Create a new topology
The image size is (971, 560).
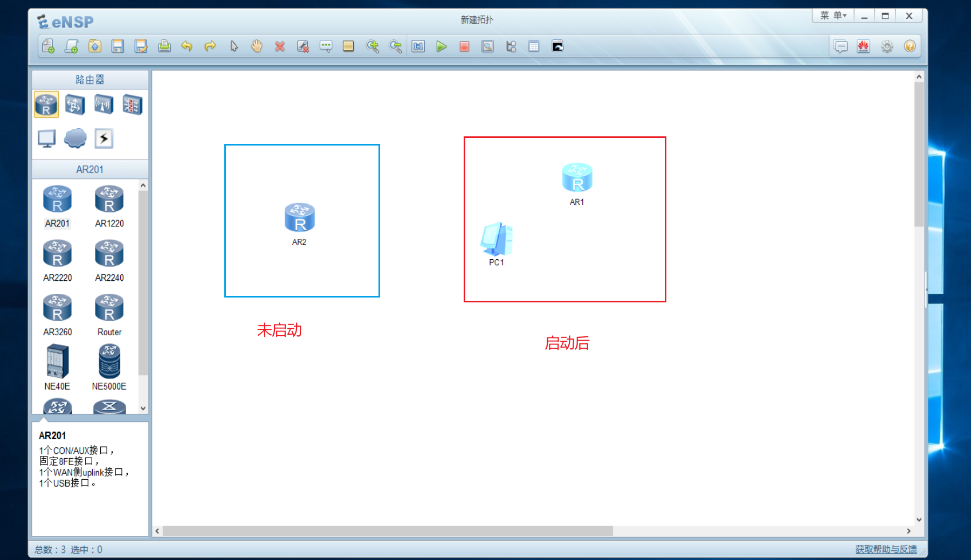(48, 46)
